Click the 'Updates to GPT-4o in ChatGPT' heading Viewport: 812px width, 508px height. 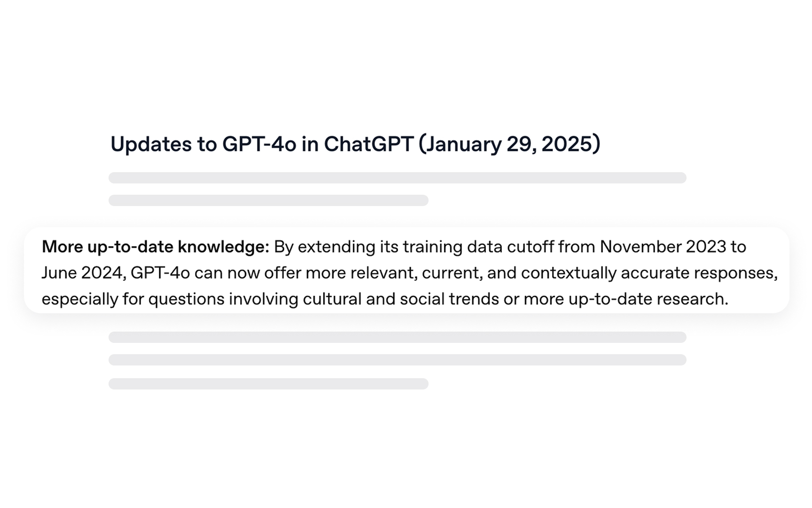pos(355,144)
